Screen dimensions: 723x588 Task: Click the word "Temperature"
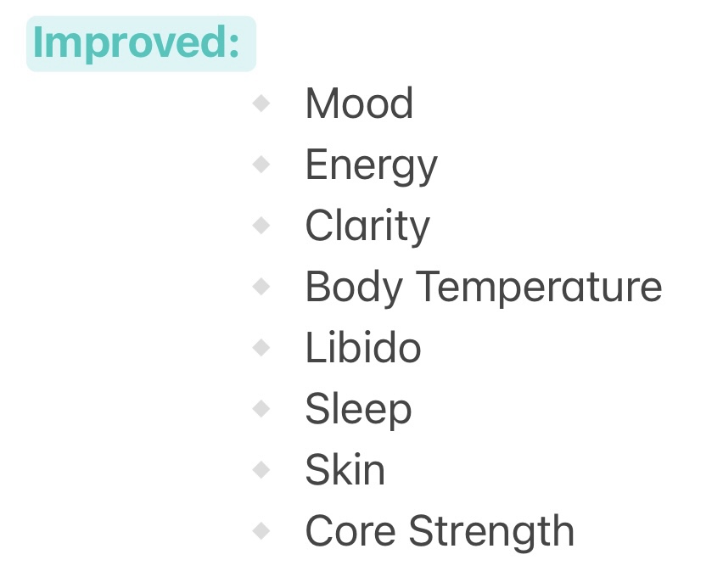(x=538, y=287)
